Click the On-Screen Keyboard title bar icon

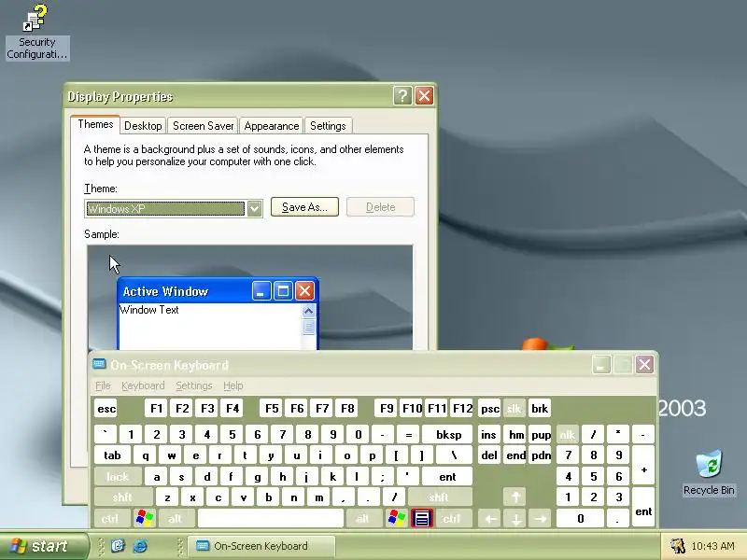pos(99,364)
